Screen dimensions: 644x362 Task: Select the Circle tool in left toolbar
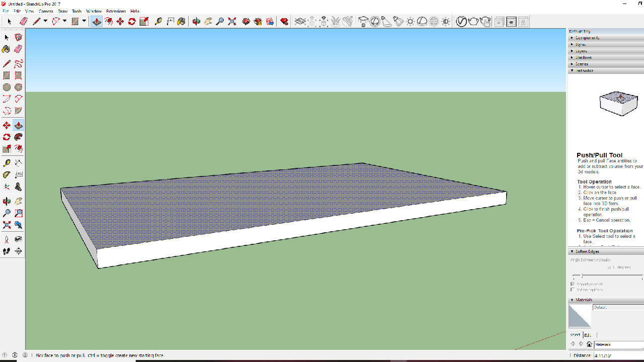click(x=7, y=87)
